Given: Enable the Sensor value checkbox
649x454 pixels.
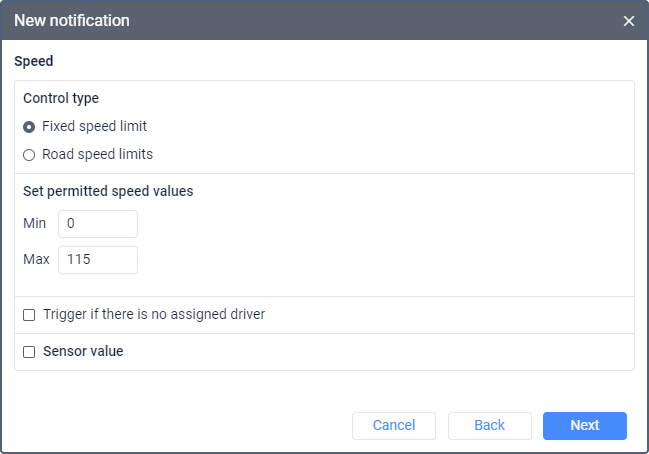Looking at the screenshot, I should pos(29,352).
